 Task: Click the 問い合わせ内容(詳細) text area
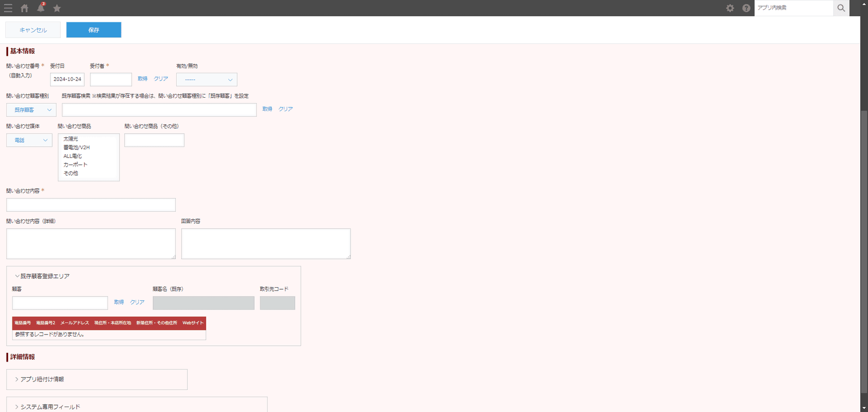(x=91, y=244)
